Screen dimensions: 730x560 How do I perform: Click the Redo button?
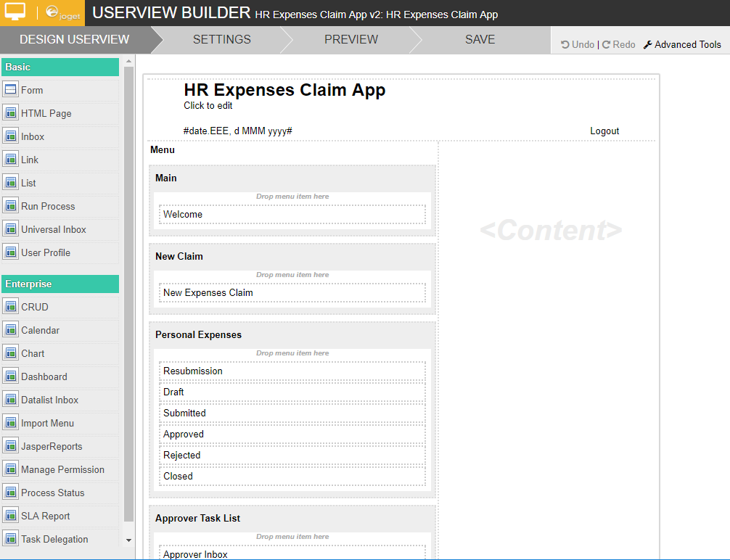(x=618, y=44)
